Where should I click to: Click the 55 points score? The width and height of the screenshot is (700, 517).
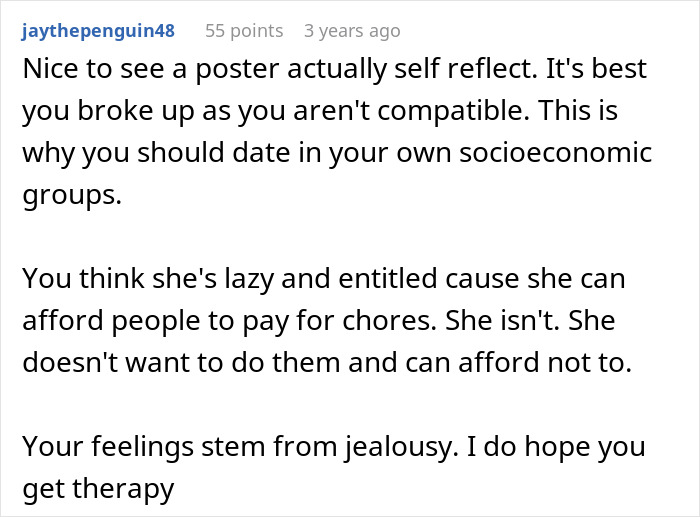point(243,31)
